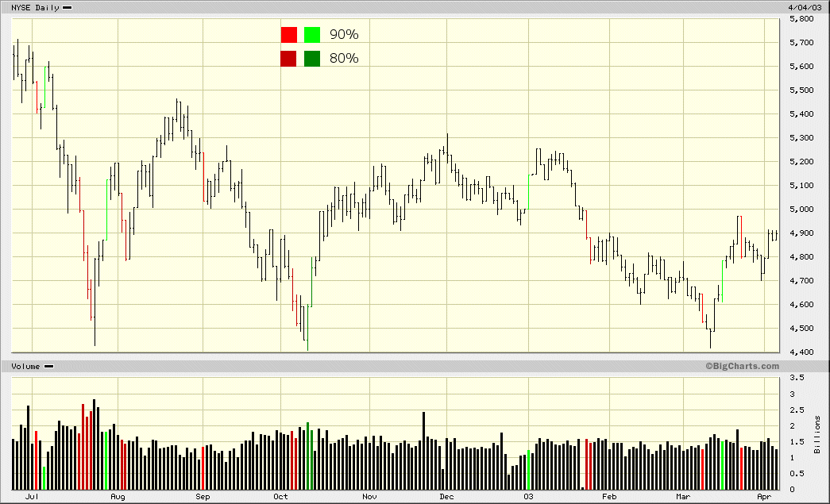Click the 4,500 price axis label

click(801, 329)
